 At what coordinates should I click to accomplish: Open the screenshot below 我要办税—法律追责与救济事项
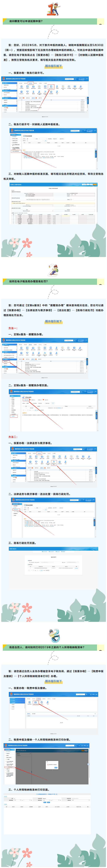(x=54, y=467)
